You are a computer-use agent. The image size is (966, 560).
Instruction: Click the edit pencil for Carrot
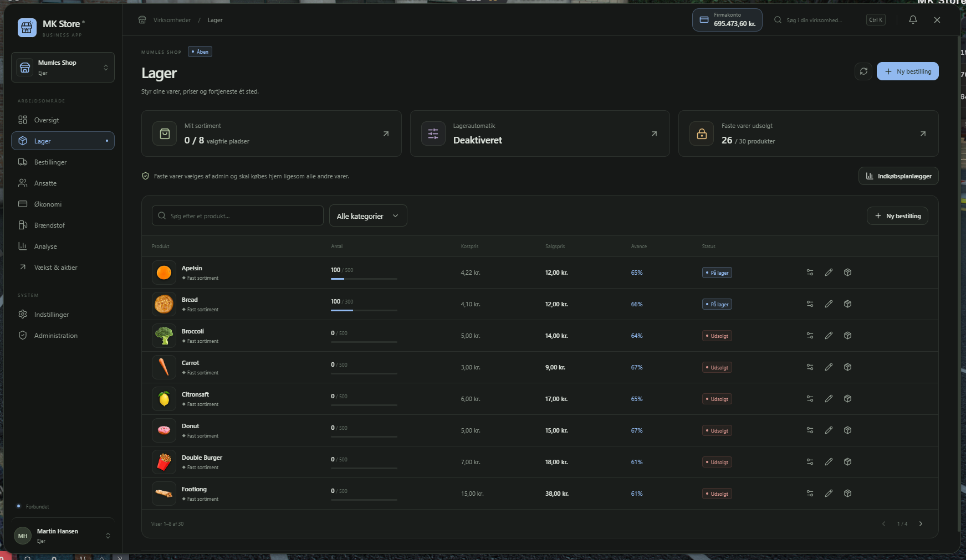(x=829, y=367)
